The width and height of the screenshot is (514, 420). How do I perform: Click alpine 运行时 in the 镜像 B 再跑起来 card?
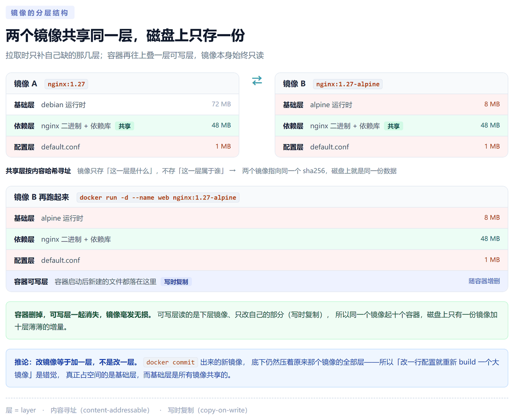(62, 218)
